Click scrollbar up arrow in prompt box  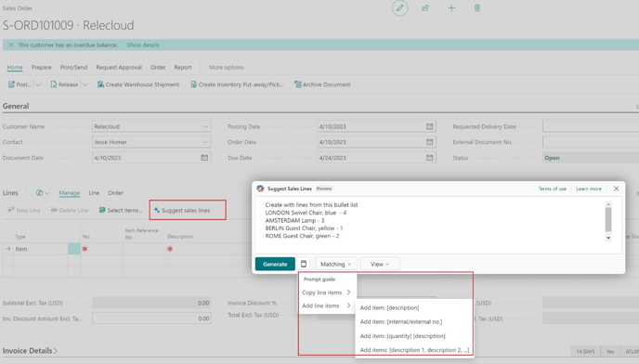[608, 204]
